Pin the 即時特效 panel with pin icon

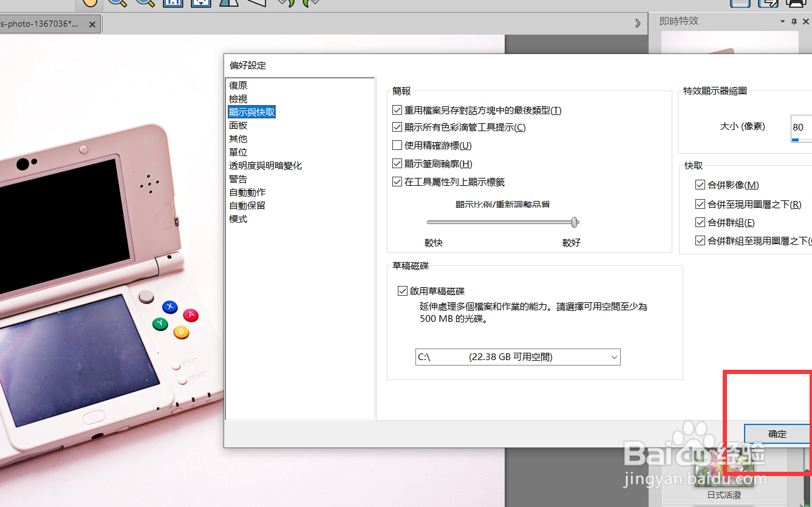coord(794,21)
